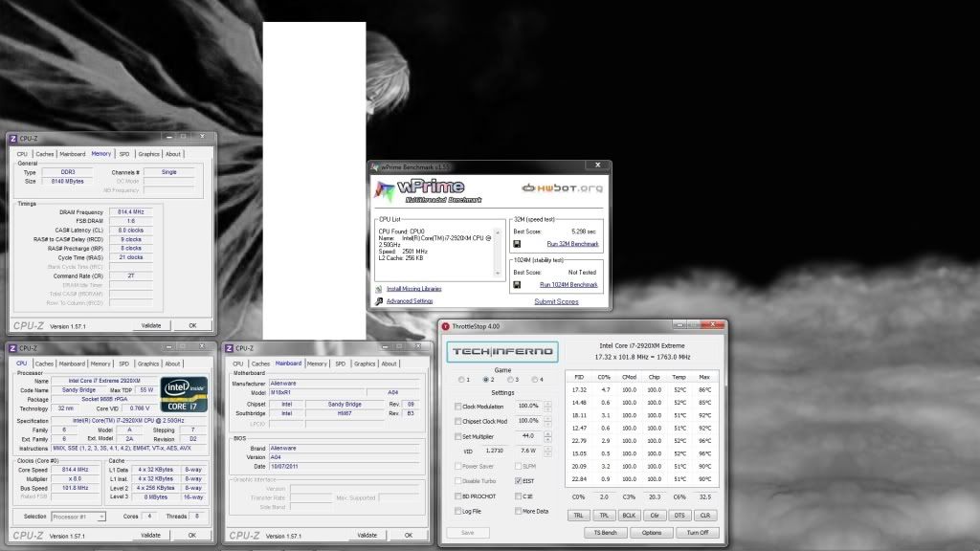Toggle the BD PROCHOT checkbox

coord(458,496)
